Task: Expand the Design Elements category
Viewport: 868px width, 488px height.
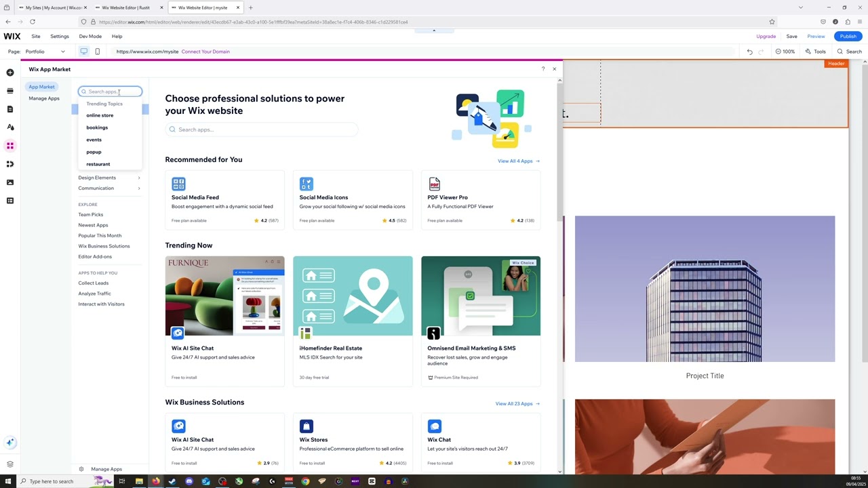Action: coord(109,178)
